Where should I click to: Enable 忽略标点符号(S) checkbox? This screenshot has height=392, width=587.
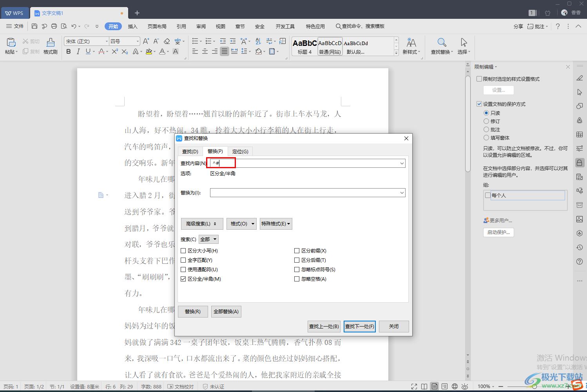click(x=297, y=270)
